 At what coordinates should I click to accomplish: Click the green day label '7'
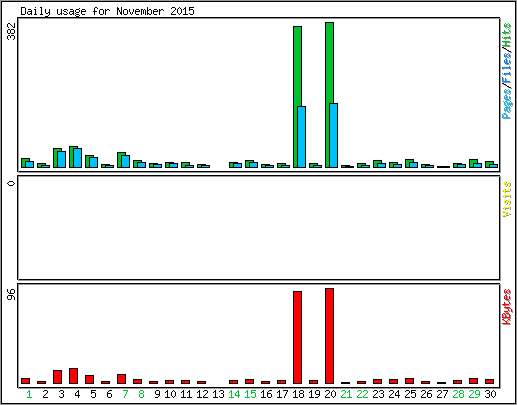click(x=125, y=394)
